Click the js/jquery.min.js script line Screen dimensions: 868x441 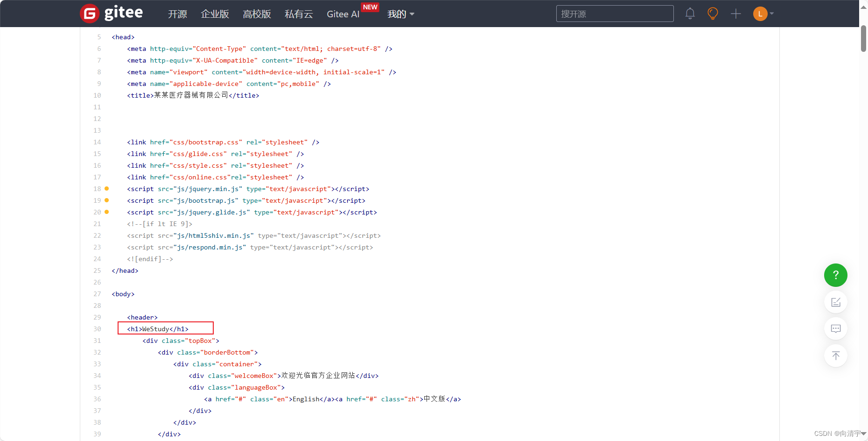click(x=248, y=189)
